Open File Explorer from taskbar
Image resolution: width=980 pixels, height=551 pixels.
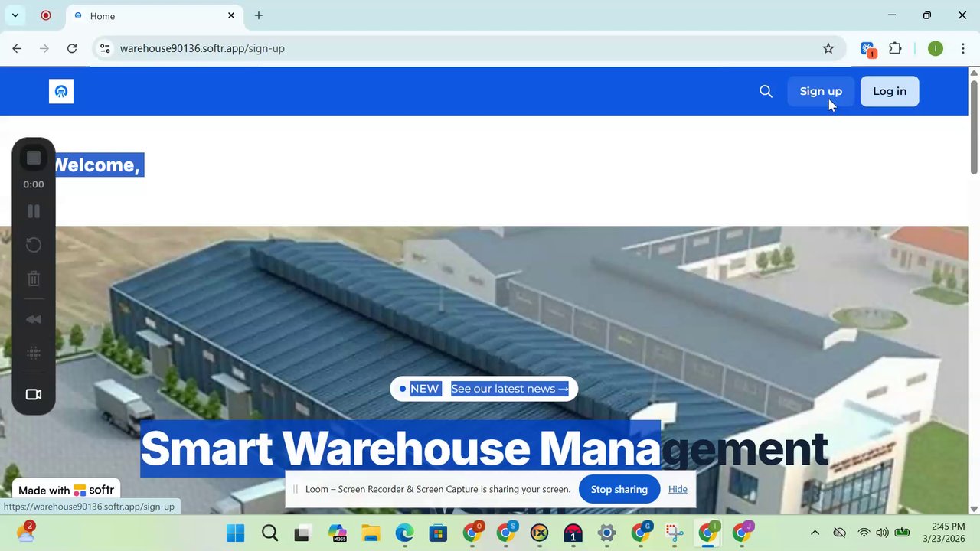click(x=371, y=533)
